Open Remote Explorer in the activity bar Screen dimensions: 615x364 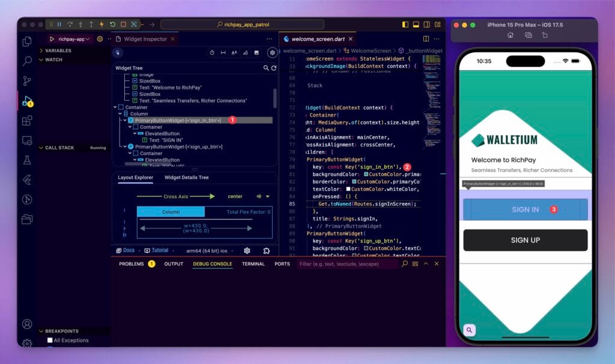pyautogui.click(x=27, y=141)
